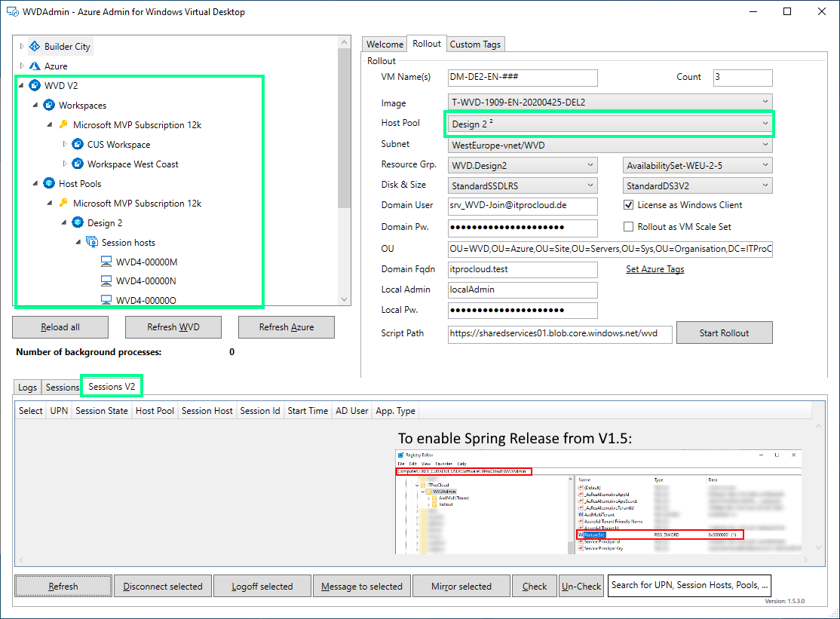Open the Resource Grp. dropdown

pos(523,165)
